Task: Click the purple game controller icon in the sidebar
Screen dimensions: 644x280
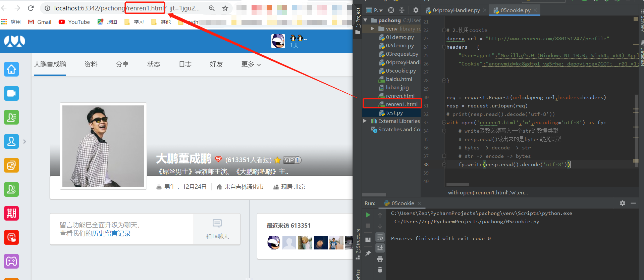Action: tap(11, 261)
